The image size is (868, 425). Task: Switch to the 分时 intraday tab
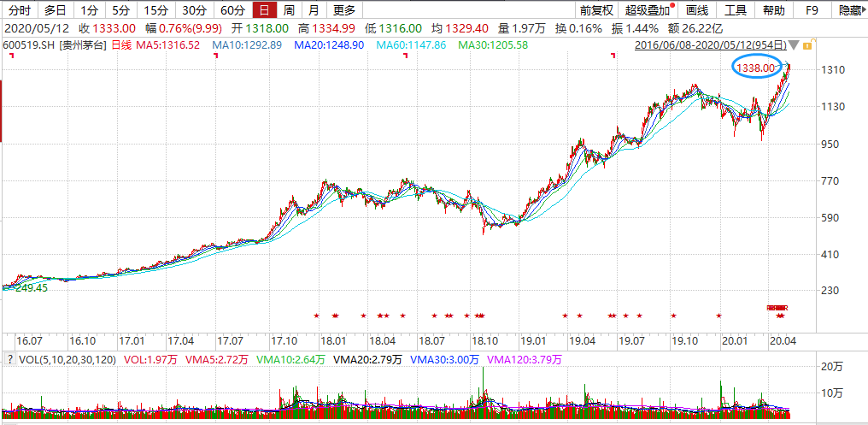(20, 10)
